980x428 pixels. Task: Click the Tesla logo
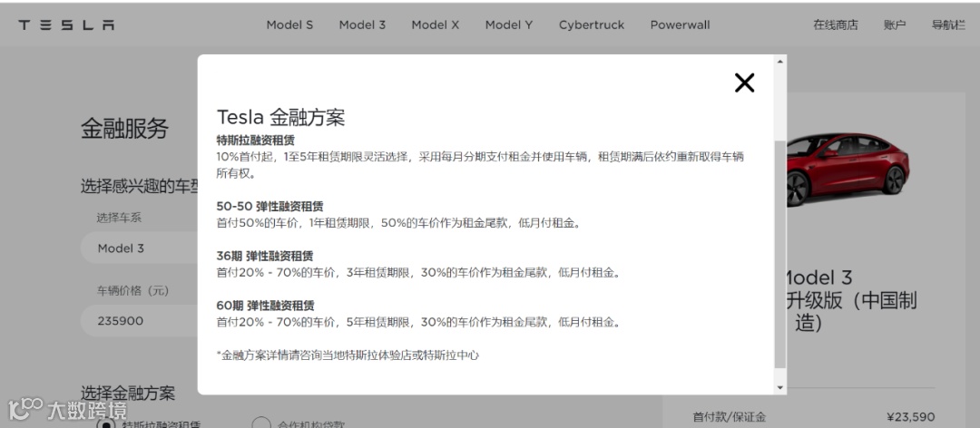66,25
